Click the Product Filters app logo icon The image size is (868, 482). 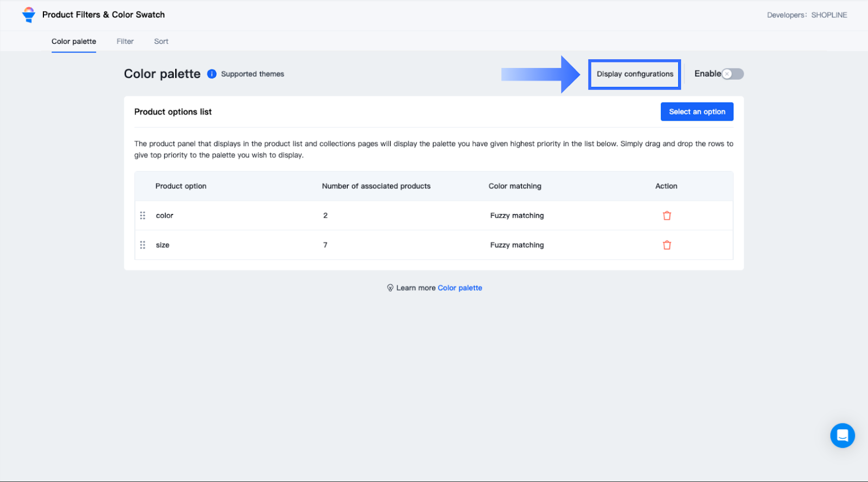(x=29, y=15)
